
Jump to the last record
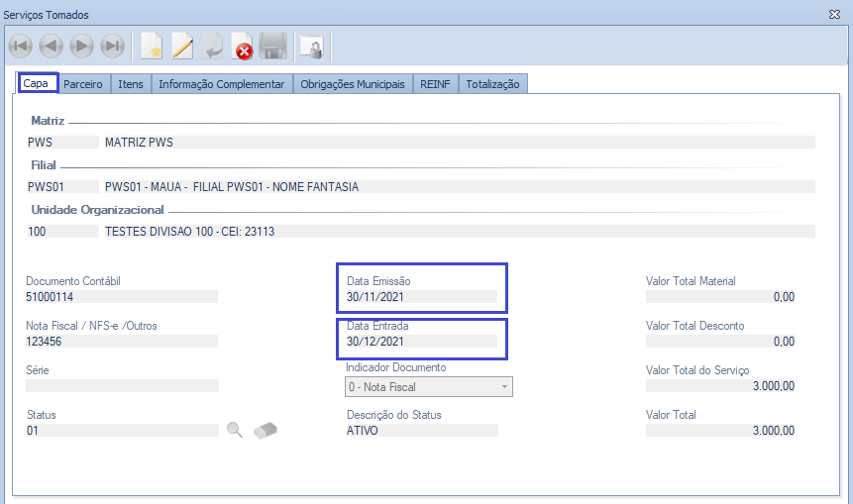point(113,47)
